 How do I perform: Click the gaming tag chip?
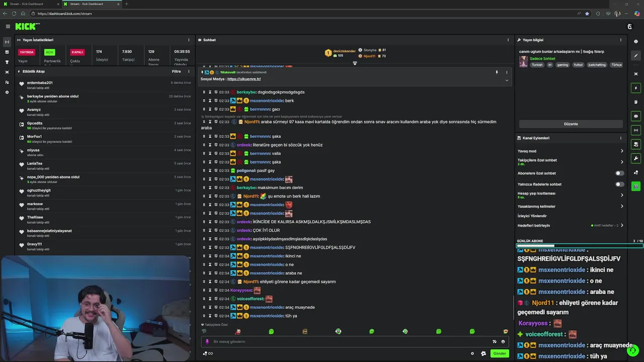tap(562, 65)
